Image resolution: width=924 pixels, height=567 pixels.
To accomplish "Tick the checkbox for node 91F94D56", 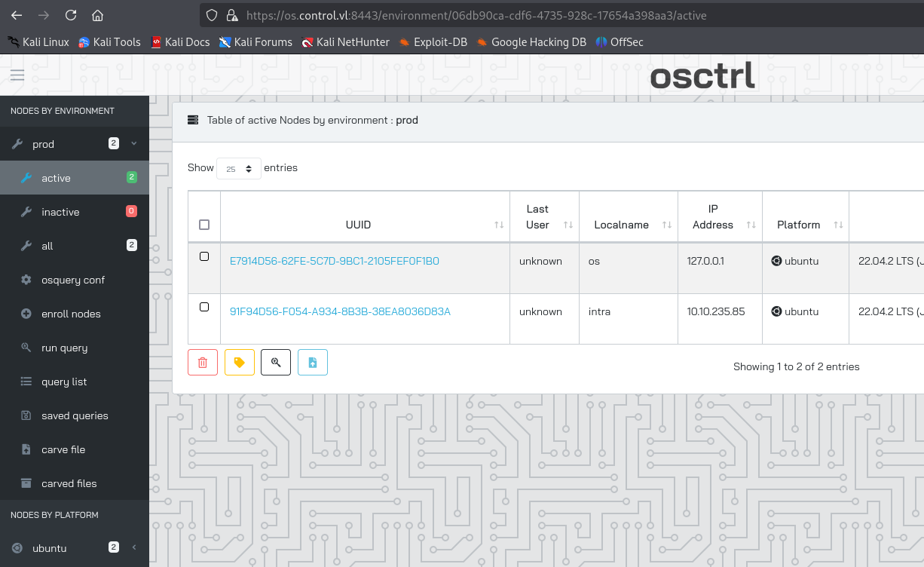I will coord(204,307).
